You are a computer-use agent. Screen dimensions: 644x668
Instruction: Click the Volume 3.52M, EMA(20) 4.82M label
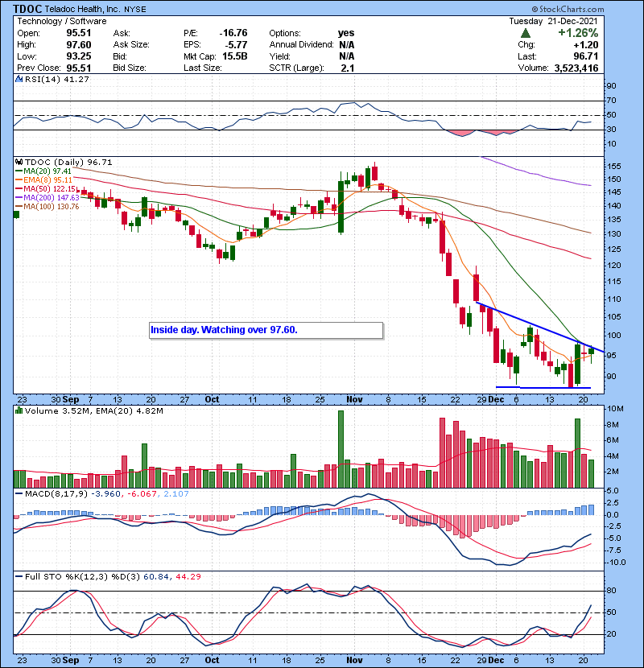[x=93, y=411]
